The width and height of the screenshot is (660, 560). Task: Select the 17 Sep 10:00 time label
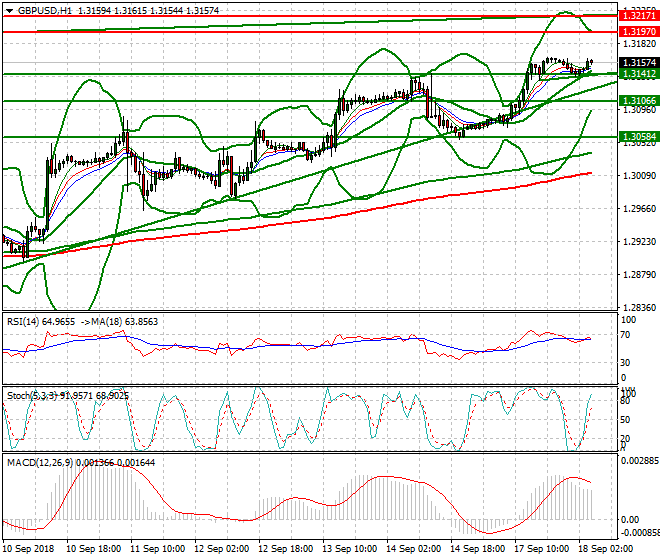(x=541, y=549)
